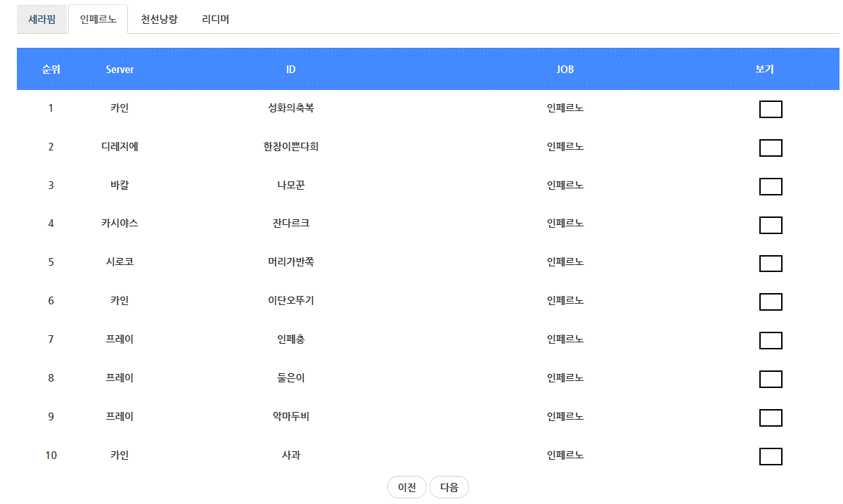
Task: Click the ID column header
Action: (291, 70)
